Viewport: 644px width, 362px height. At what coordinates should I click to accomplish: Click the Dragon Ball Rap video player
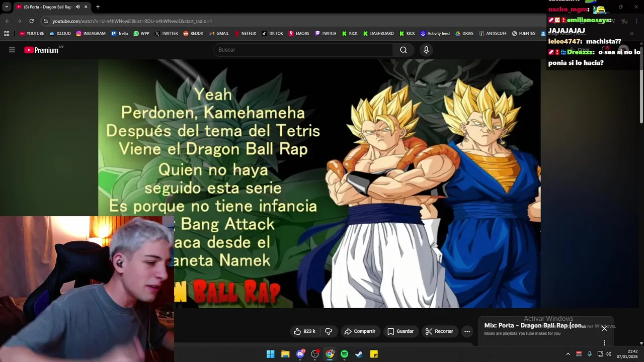tap(319, 184)
